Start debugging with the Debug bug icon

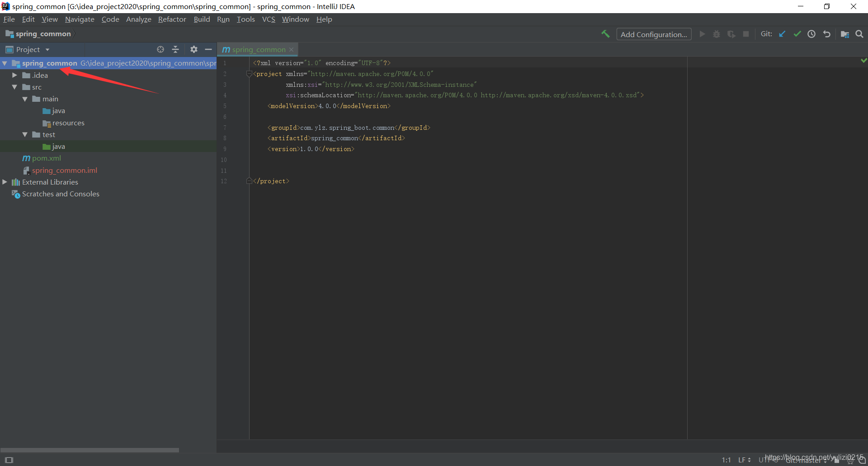(717, 34)
